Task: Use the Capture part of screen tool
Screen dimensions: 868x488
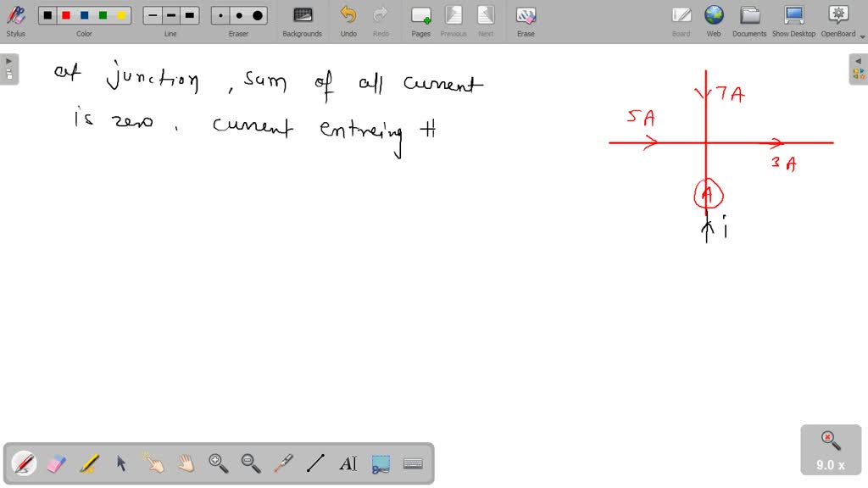Action: point(380,463)
